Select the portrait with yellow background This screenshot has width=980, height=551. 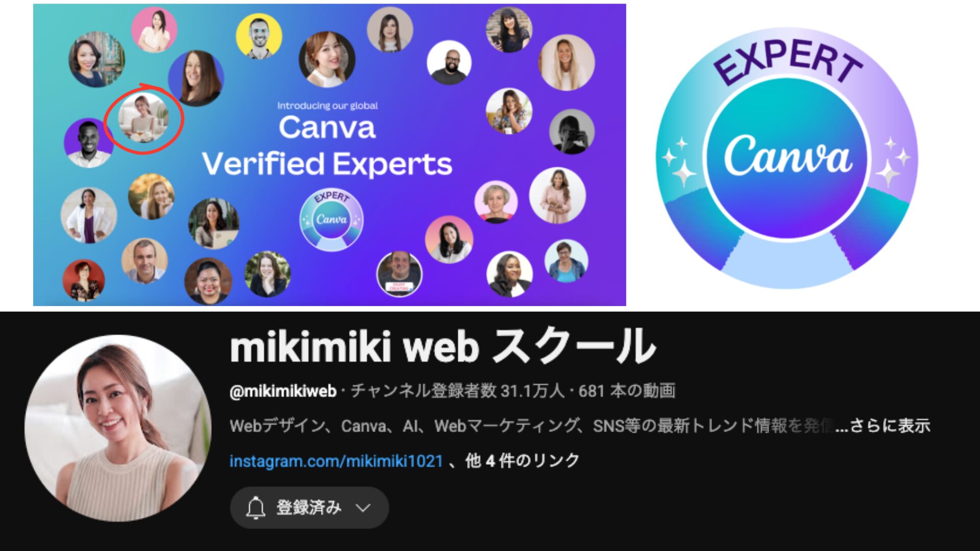pyautogui.click(x=259, y=36)
